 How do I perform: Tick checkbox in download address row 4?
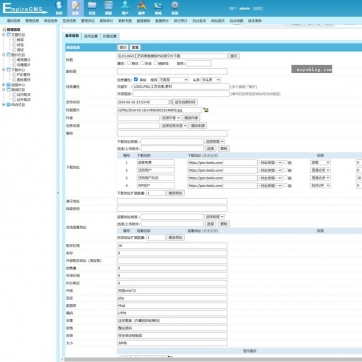click(285, 185)
